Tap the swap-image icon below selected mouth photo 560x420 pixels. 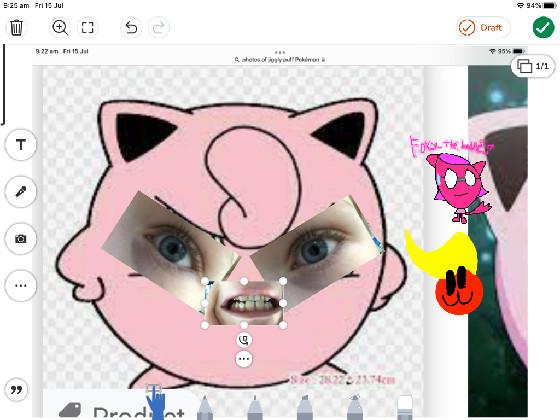pyautogui.click(x=244, y=340)
